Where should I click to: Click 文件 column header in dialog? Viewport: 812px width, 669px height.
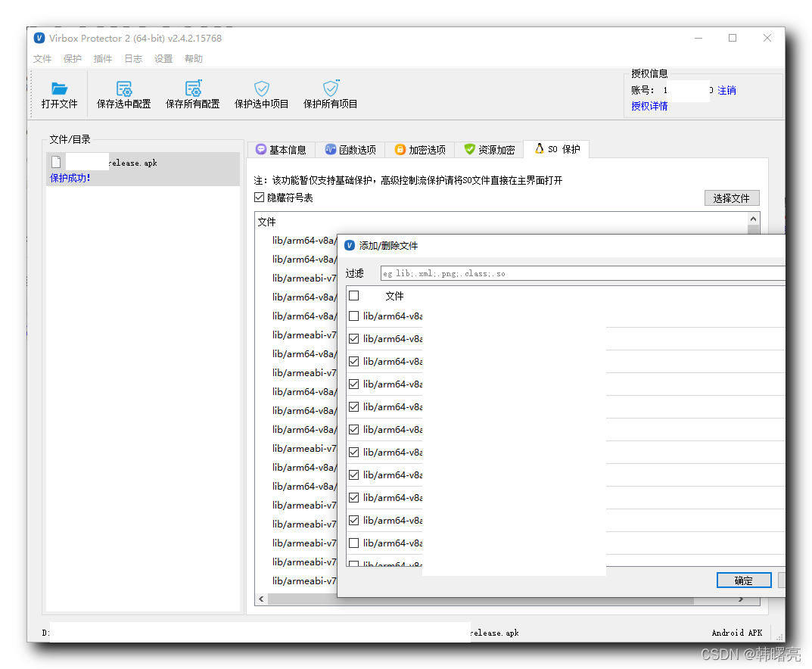(x=394, y=296)
